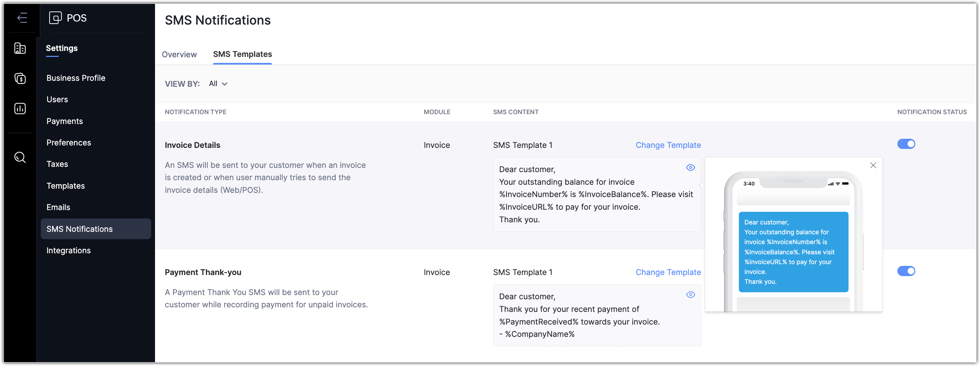980x366 pixels.
Task: Open Business Profile settings
Action: [76, 78]
